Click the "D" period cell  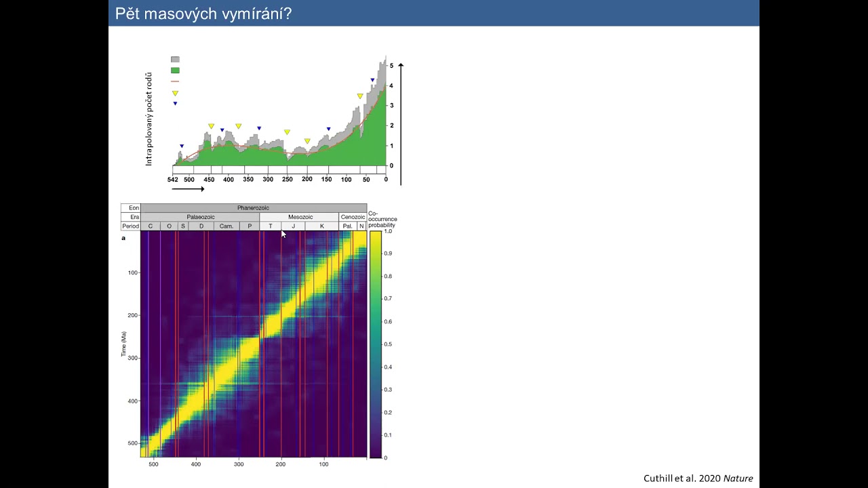pos(201,226)
